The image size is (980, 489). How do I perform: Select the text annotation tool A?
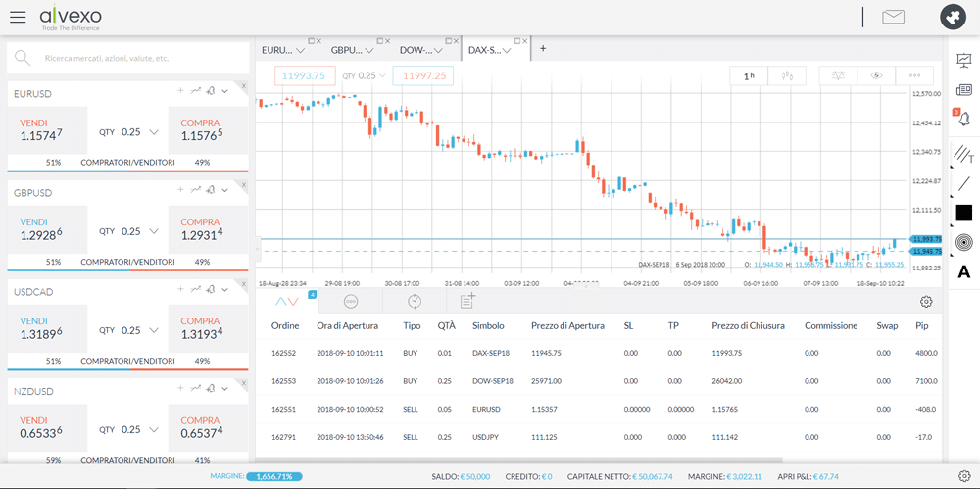(x=963, y=271)
